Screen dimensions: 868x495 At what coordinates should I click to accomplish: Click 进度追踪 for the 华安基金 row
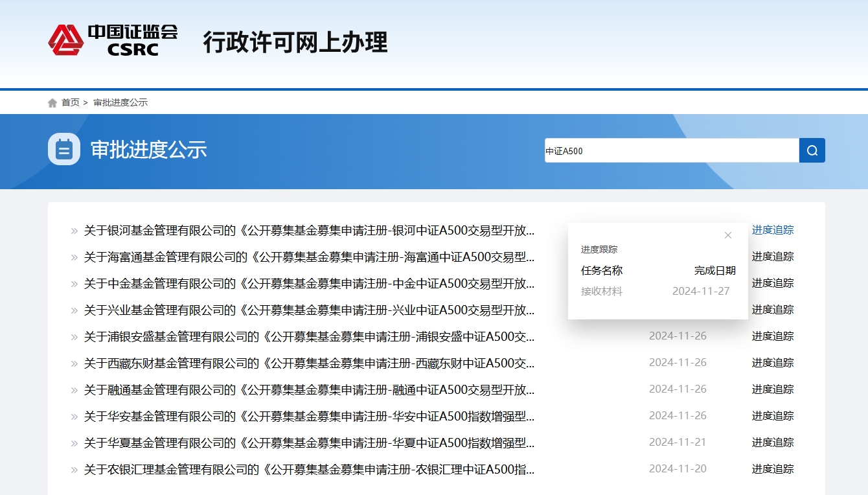[773, 416]
